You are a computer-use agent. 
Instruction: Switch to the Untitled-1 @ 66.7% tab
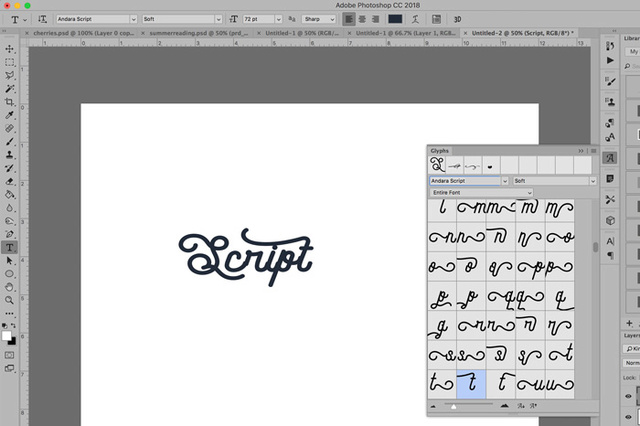(x=406, y=33)
